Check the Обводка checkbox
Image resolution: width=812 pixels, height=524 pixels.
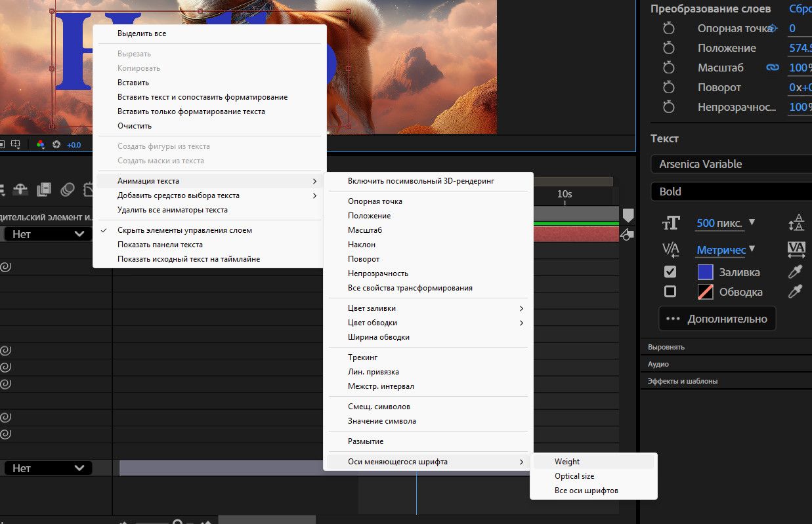coord(670,291)
